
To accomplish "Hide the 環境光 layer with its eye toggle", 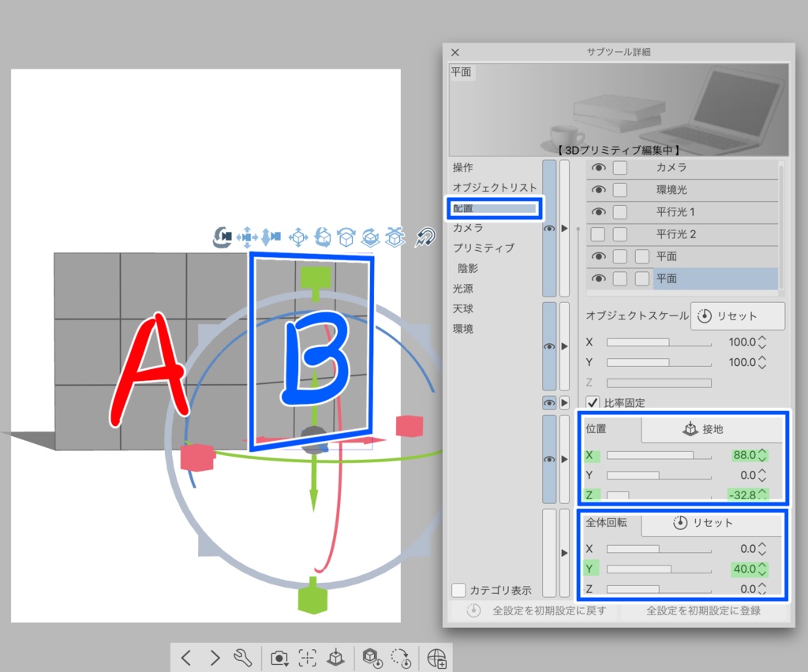I will point(597,189).
